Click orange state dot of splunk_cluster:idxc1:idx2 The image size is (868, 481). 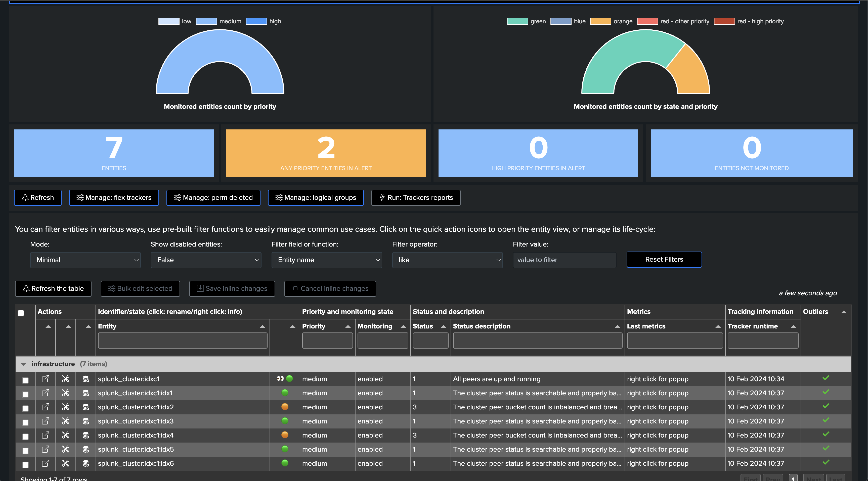click(x=285, y=407)
